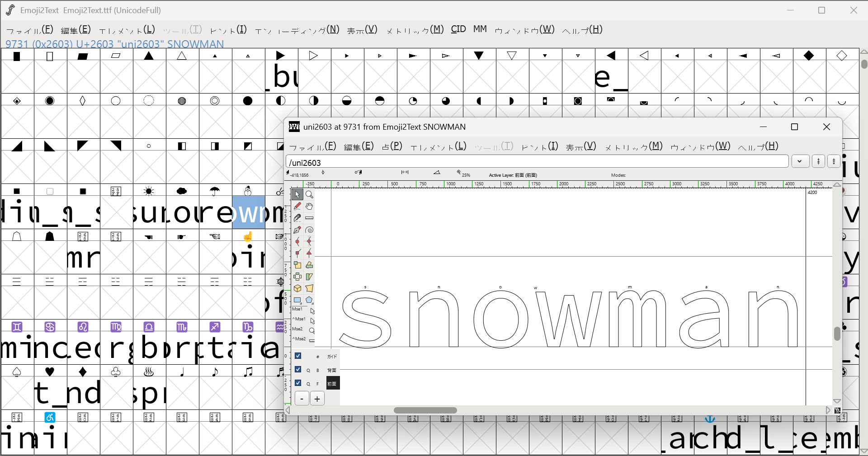Screen dimensions: 868x456
Task: Select the Pen point tool
Action: click(x=297, y=230)
